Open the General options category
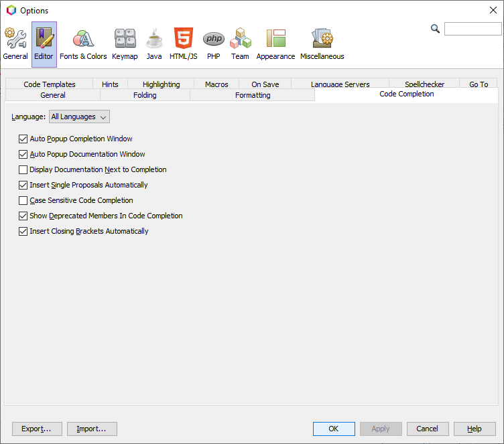The image size is (504, 444). [x=15, y=45]
